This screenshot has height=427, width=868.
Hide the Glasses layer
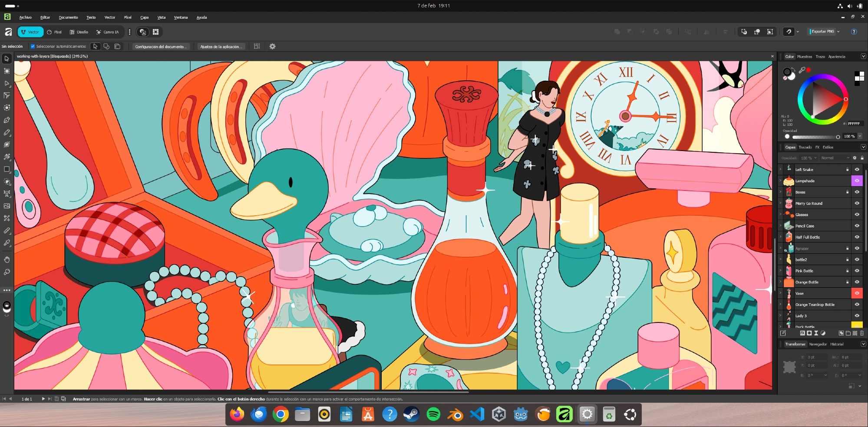(857, 214)
